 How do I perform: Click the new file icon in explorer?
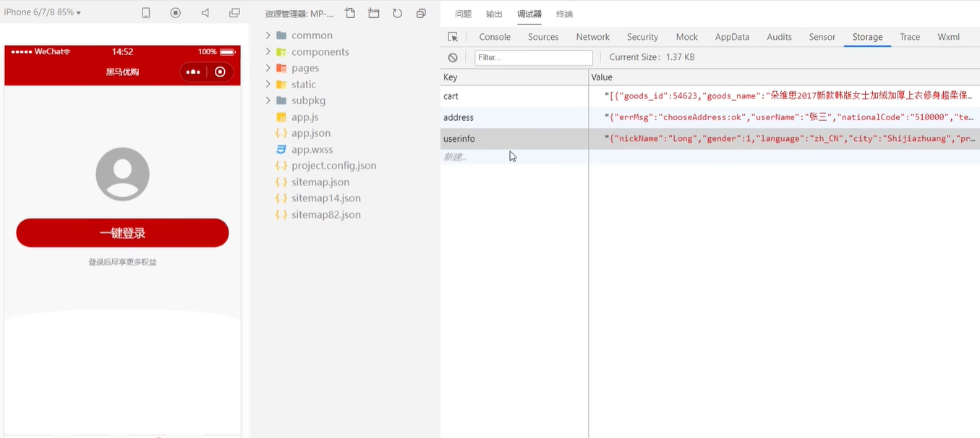350,13
